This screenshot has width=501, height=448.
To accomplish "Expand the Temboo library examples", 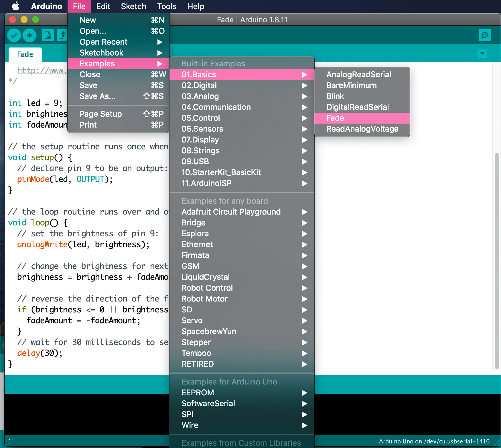I will point(242,353).
